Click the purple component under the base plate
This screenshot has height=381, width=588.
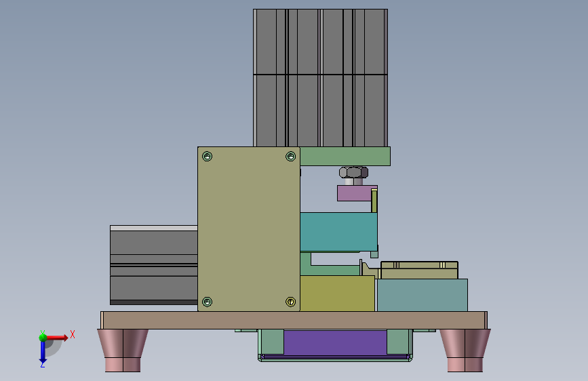(x=335, y=343)
